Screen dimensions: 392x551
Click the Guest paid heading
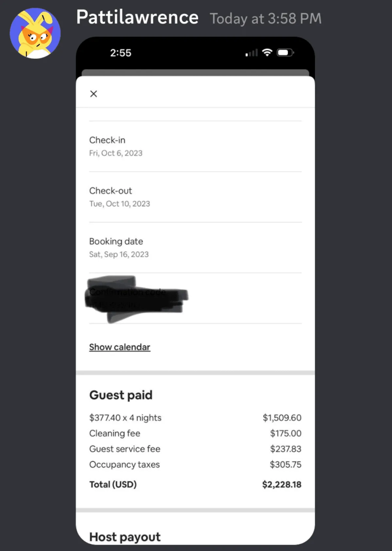point(121,395)
